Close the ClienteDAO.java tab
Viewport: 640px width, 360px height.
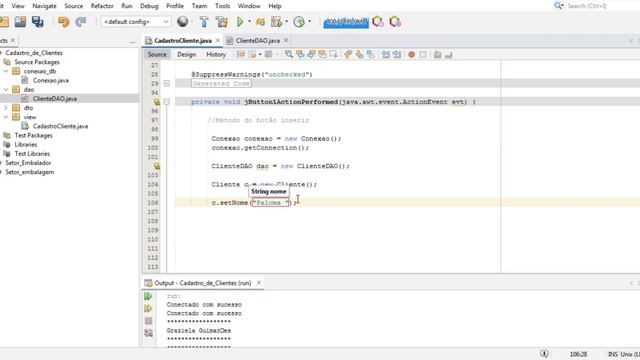[x=286, y=40]
